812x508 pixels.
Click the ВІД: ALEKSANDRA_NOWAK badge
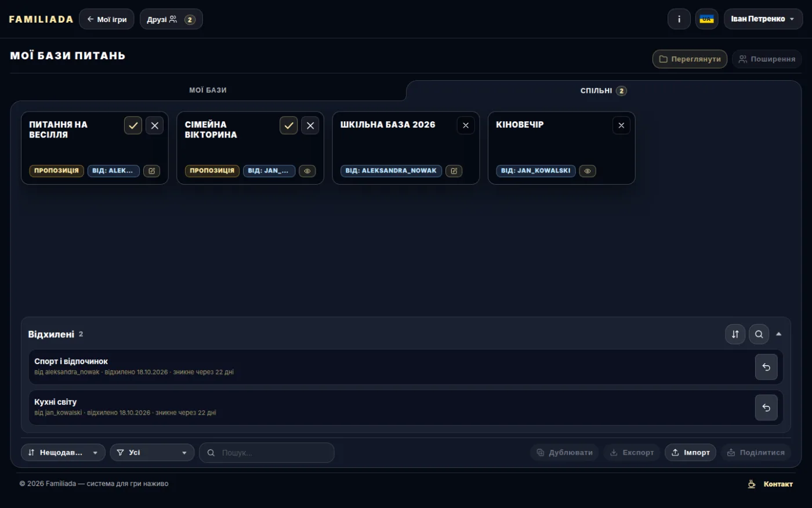point(391,171)
